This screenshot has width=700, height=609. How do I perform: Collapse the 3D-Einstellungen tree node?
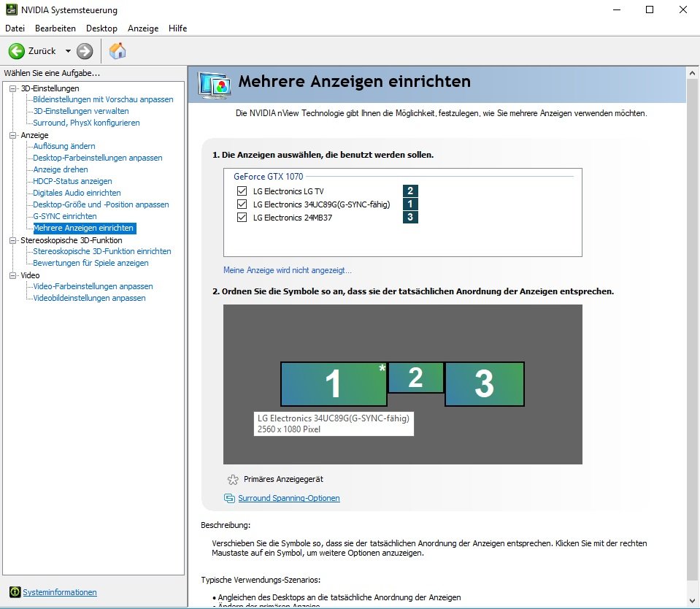click(13, 88)
